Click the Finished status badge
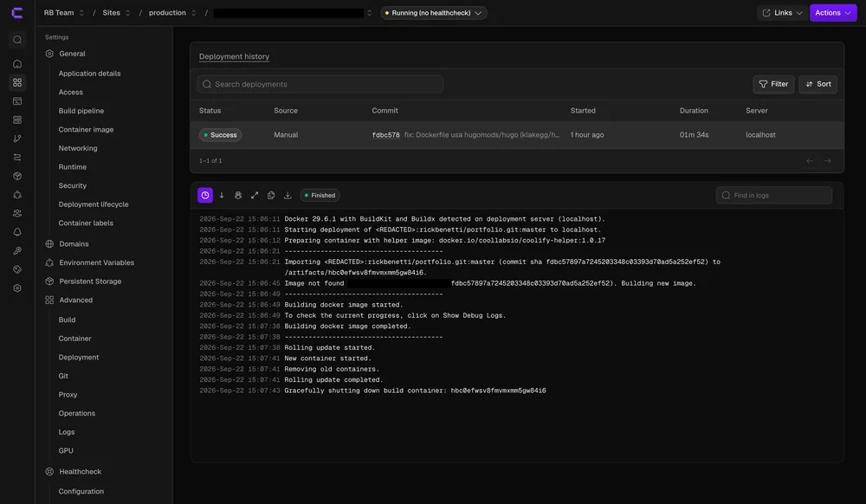 coord(320,196)
